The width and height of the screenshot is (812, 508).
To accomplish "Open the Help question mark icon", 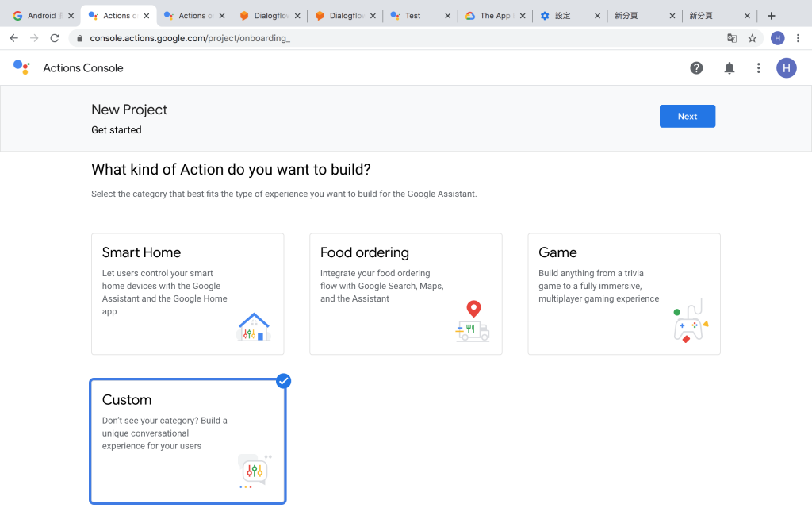I will 696,68.
